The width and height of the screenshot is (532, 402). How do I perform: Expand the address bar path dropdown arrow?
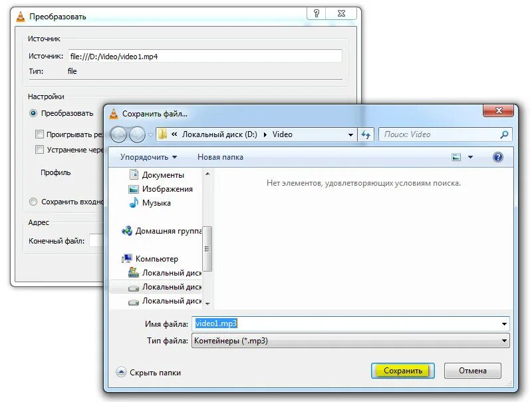pyautogui.click(x=350, y=134)
